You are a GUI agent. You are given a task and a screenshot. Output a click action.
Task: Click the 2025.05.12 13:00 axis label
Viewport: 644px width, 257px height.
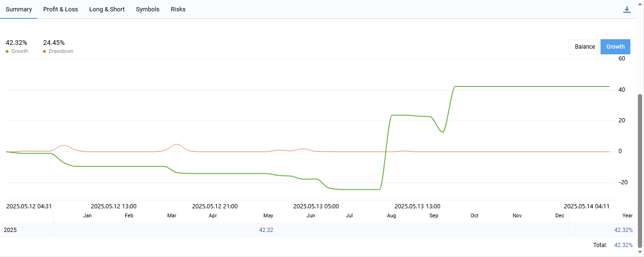[x=113, y=206]
